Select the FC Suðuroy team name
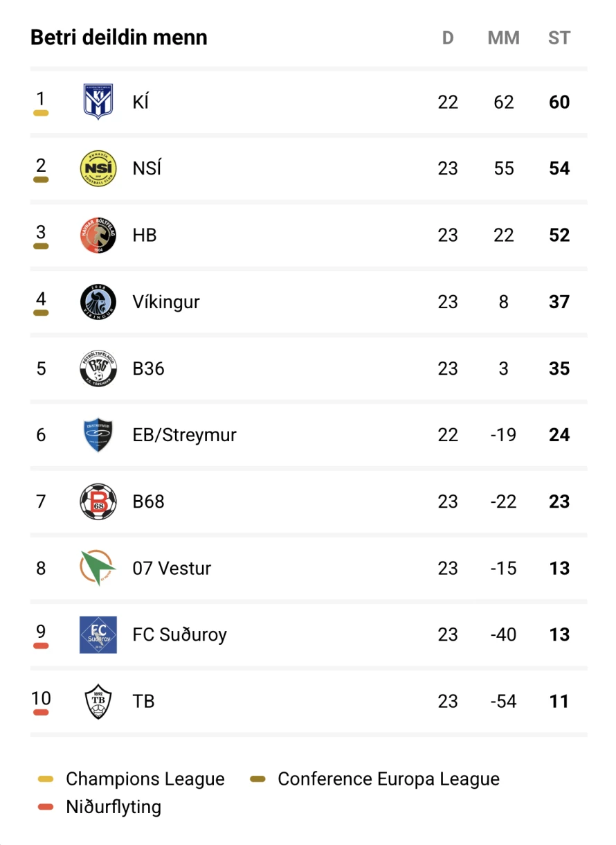The image size is (616, 845). [x=180, y=634]
